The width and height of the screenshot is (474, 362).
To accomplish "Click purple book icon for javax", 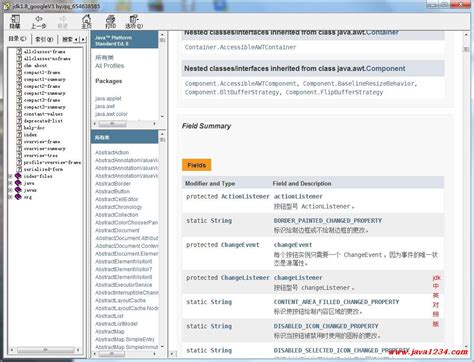I will (18, 190).
